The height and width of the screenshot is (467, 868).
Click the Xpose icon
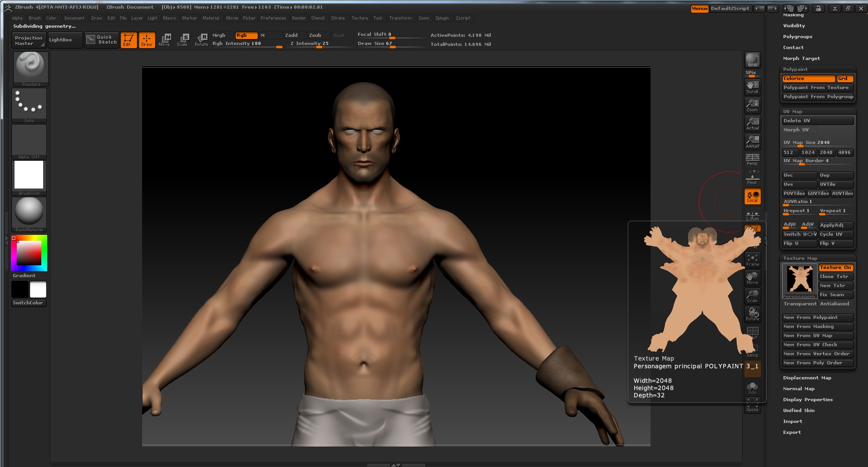point(752,405)
